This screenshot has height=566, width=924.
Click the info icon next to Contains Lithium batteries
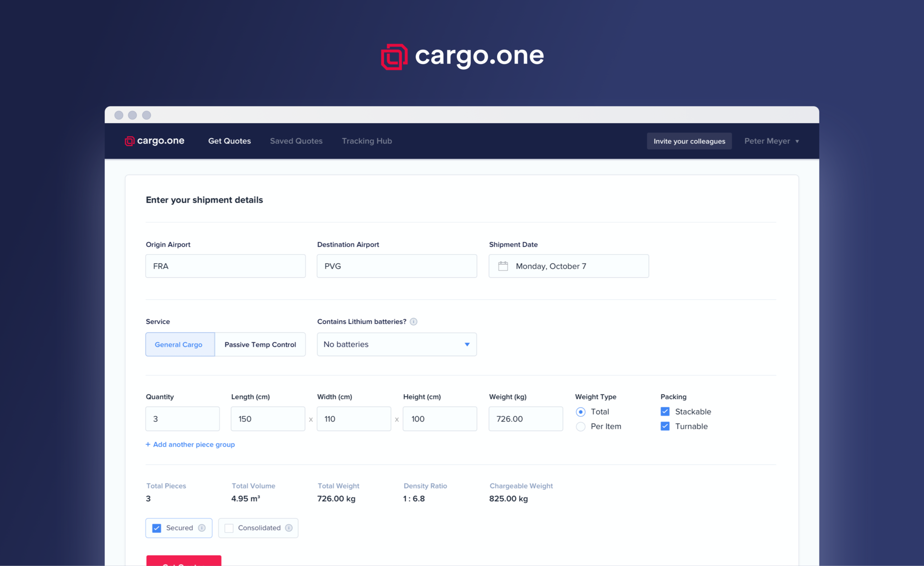click(413, 322)
